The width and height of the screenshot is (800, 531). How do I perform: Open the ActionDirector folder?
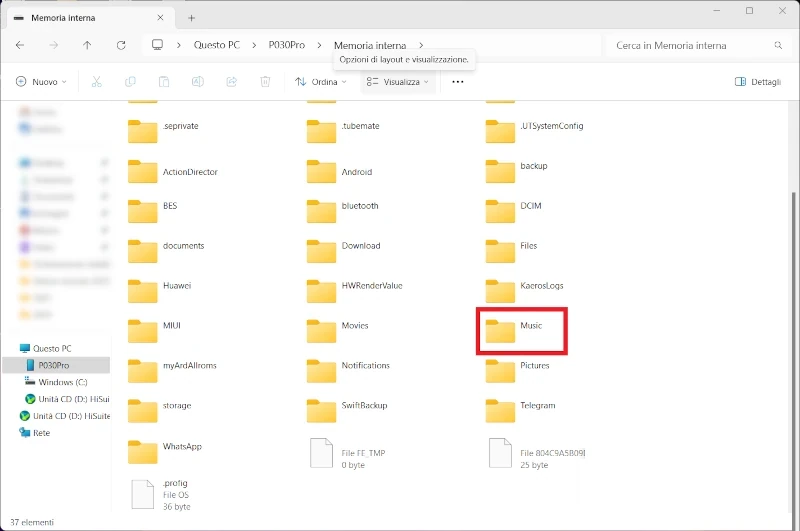click(x=172, y=171)
